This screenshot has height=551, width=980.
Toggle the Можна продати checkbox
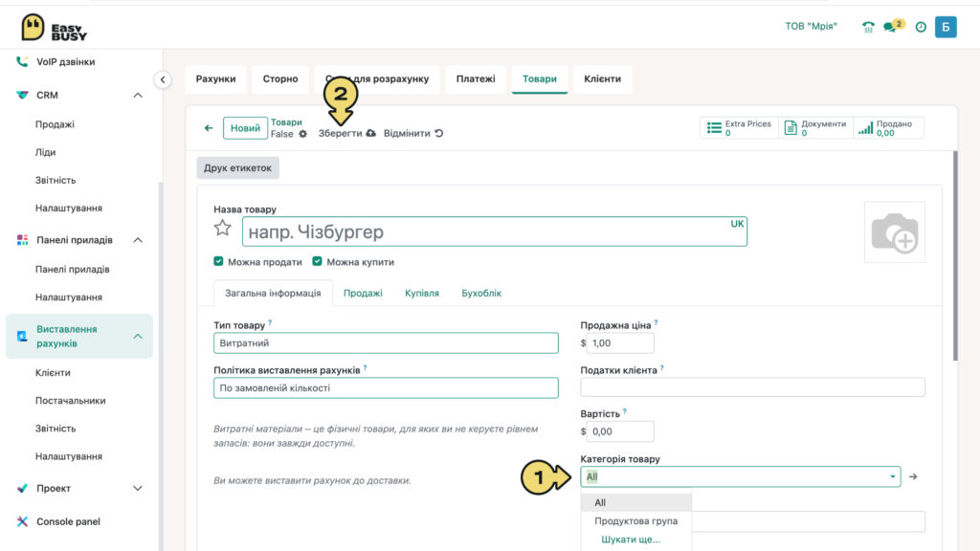pos(218,261)
